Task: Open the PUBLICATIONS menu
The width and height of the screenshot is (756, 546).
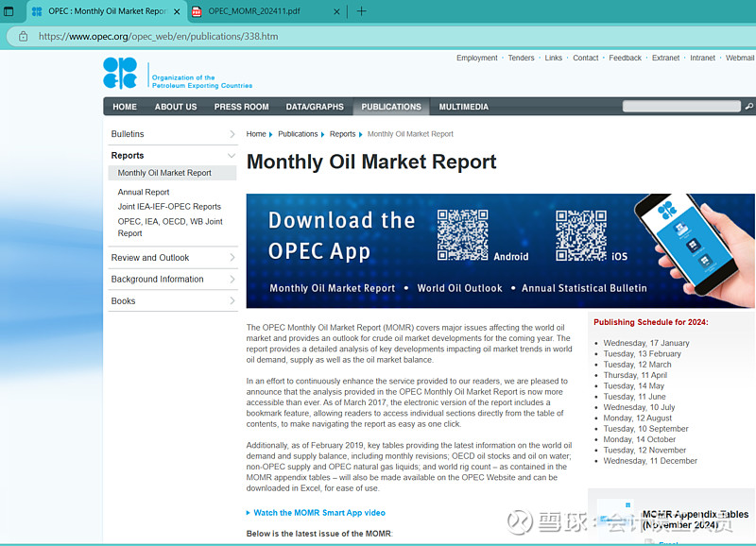Action: (x=391, y=107)
